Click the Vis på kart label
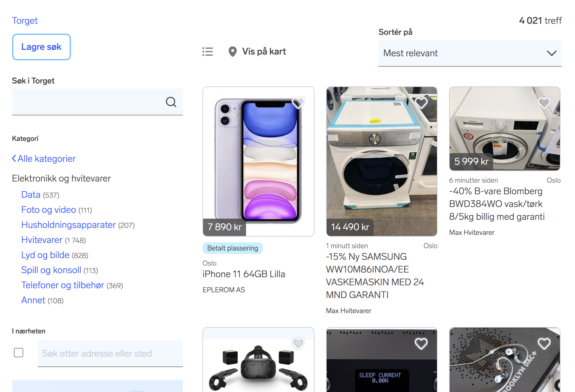 pyautogui.click(x=264, y=52)
